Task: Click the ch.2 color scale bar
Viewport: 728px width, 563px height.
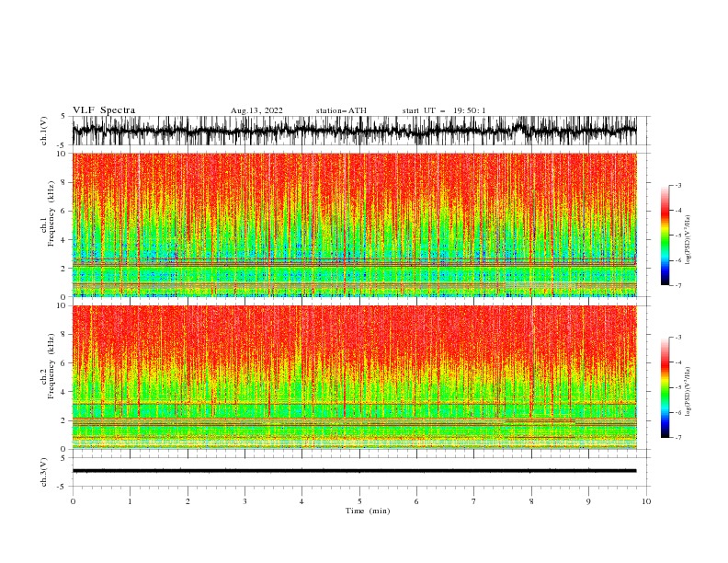Action: coord(665,387)
